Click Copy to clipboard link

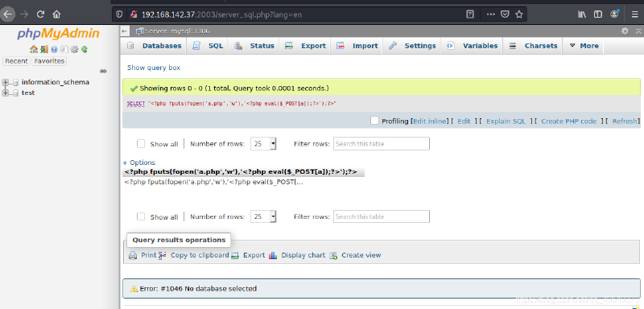[x=200, y=255]
